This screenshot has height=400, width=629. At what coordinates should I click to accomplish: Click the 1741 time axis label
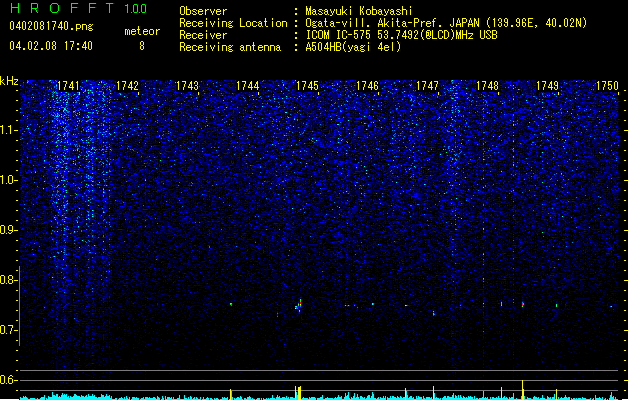pos(68,86)
